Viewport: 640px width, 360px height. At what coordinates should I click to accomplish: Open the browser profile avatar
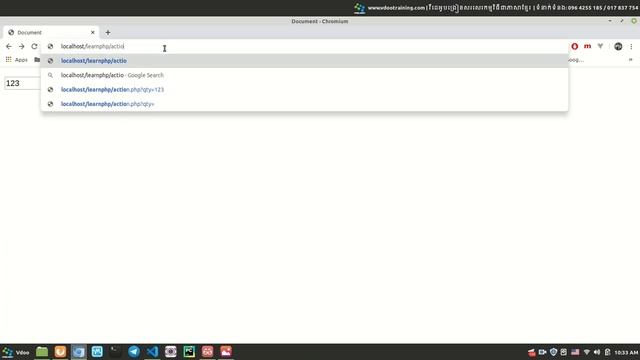tap(618, 47)
